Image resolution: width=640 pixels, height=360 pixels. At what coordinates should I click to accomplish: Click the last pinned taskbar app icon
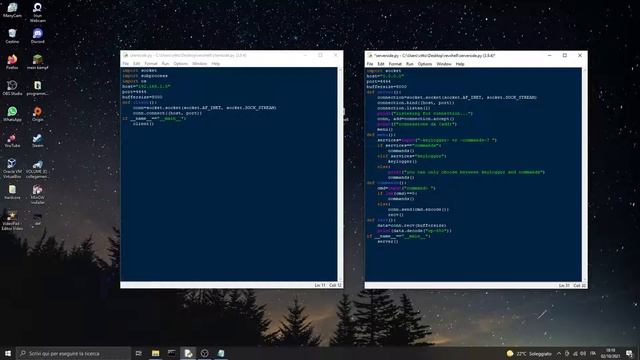[x=221, y=353]
